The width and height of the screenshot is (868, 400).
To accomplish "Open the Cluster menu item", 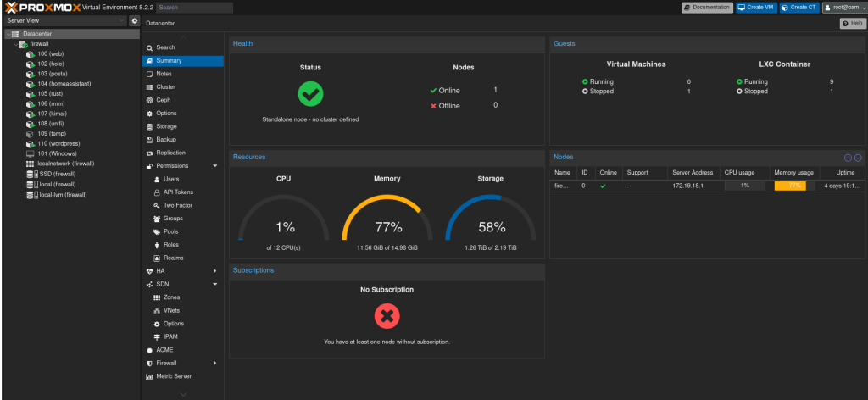I will click(183, 87).
